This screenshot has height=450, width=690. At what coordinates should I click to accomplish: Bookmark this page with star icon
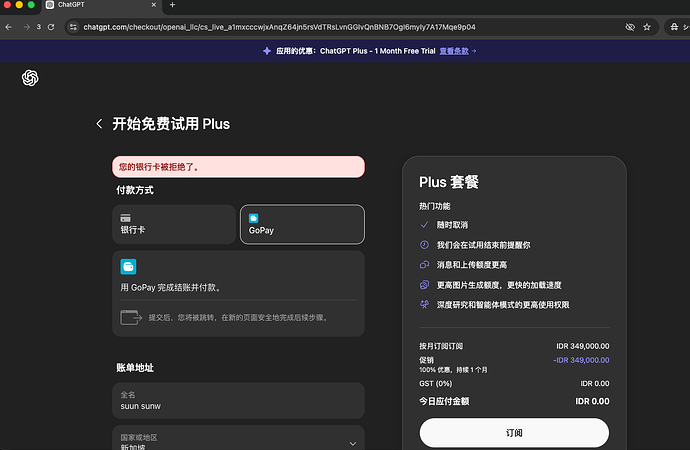(x=647, y=27)
